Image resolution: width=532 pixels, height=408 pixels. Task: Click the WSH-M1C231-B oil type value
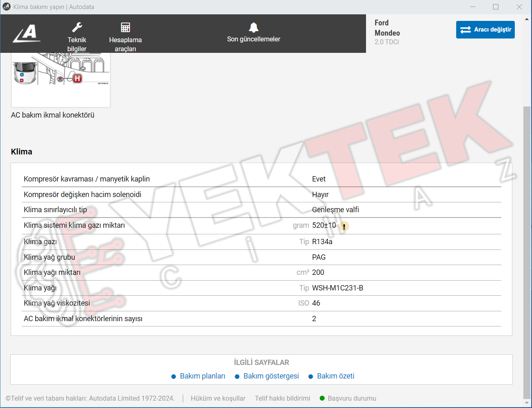(338, 288)
